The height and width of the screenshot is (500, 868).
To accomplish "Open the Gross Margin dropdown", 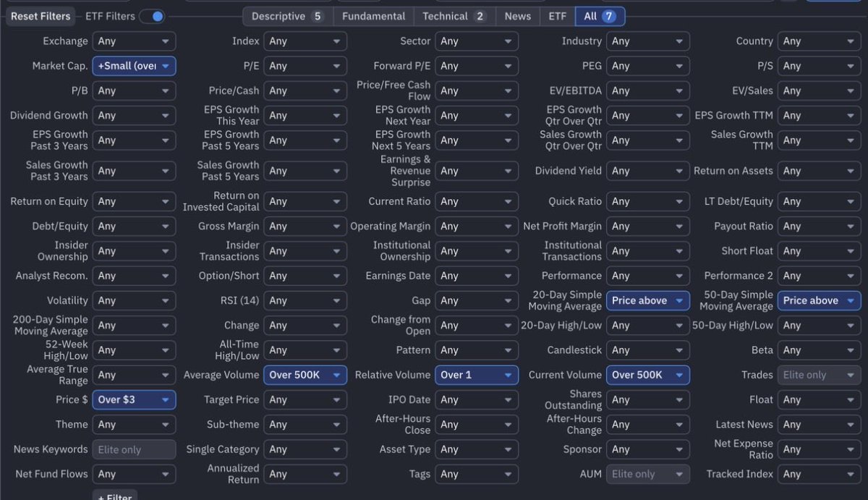I will [x=305, y=226].
